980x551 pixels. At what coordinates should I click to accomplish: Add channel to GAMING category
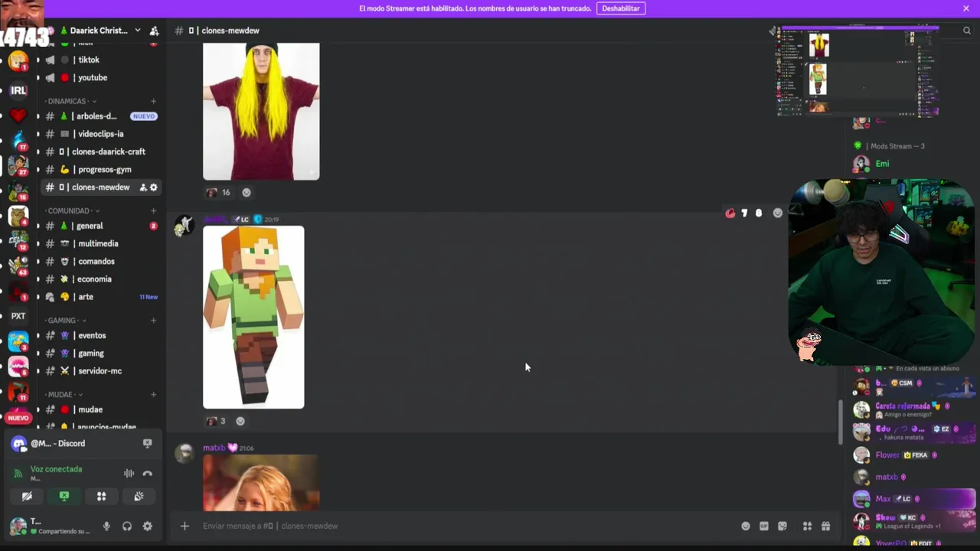click(153, 320)
